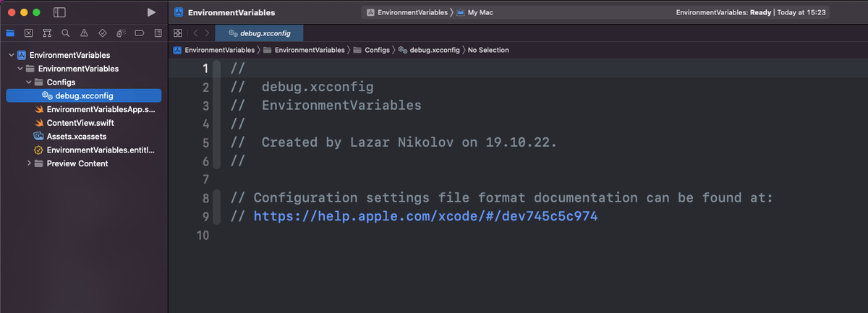The image size is (868, 313).
Task: Open the Debug navigator
Action: (x=121, y=33)
